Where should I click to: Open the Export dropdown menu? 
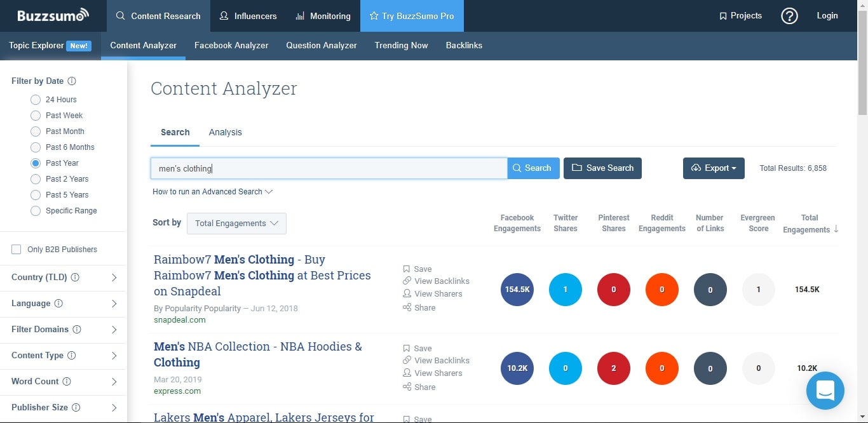click(713, 168)
